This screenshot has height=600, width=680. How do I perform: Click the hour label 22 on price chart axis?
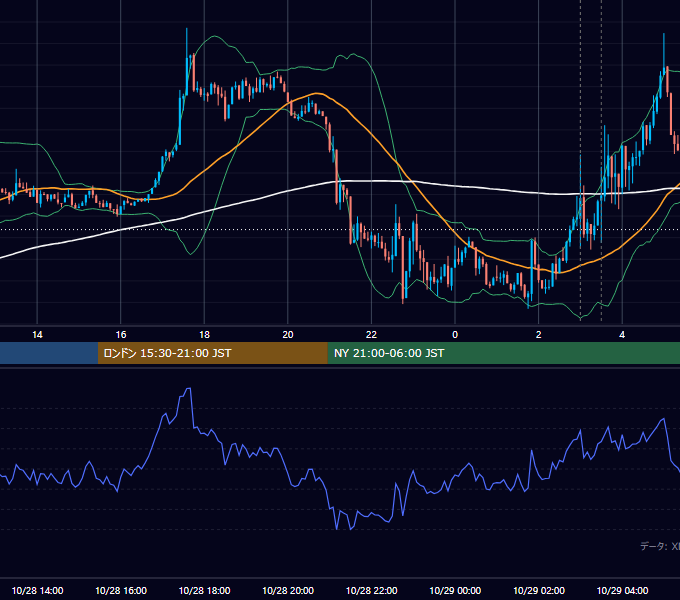tap(371, 335)
